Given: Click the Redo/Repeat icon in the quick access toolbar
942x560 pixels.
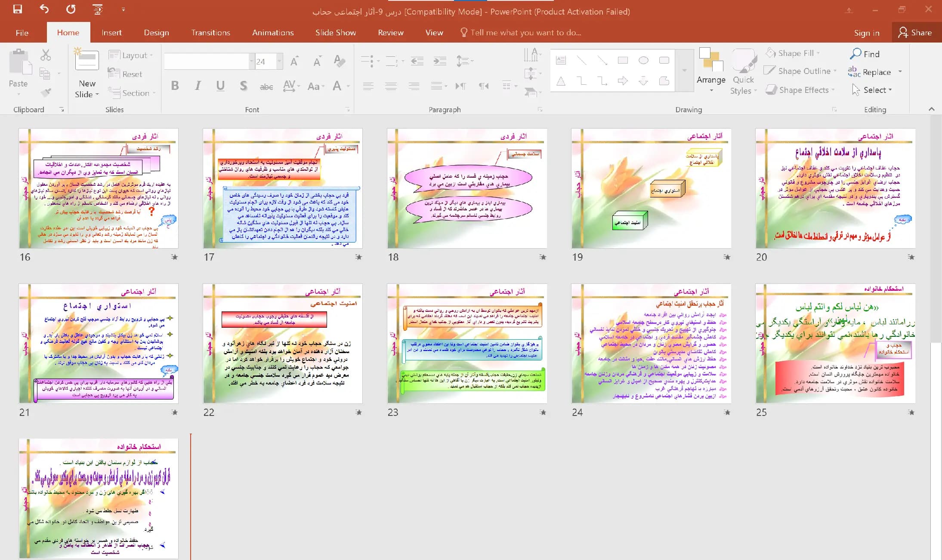Looking at the screenshot, I should pos(71,9).
